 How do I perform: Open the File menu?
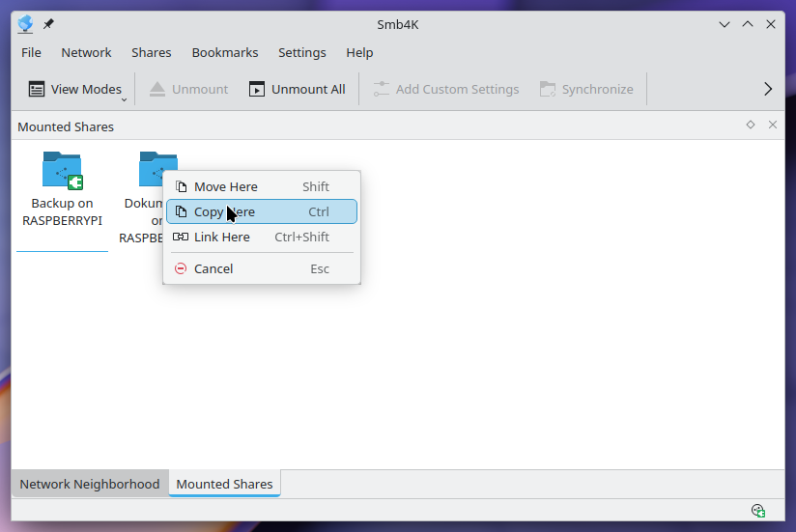click(31, 53)
